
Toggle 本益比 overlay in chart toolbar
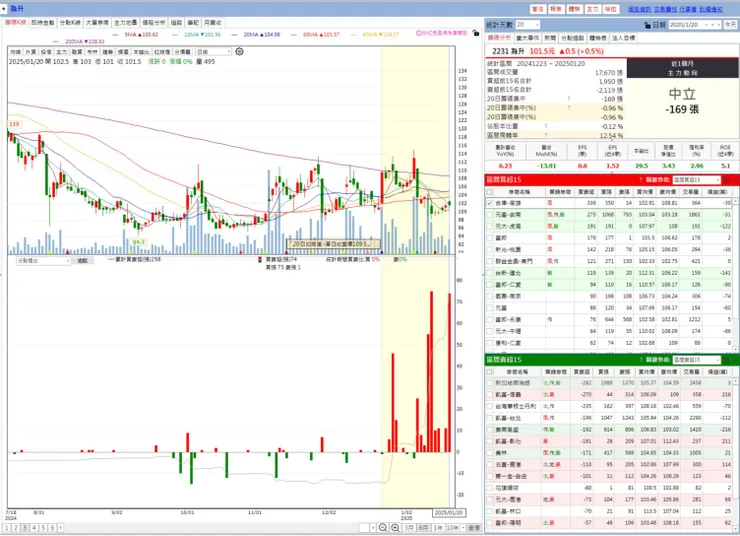(x=141, y=51)
